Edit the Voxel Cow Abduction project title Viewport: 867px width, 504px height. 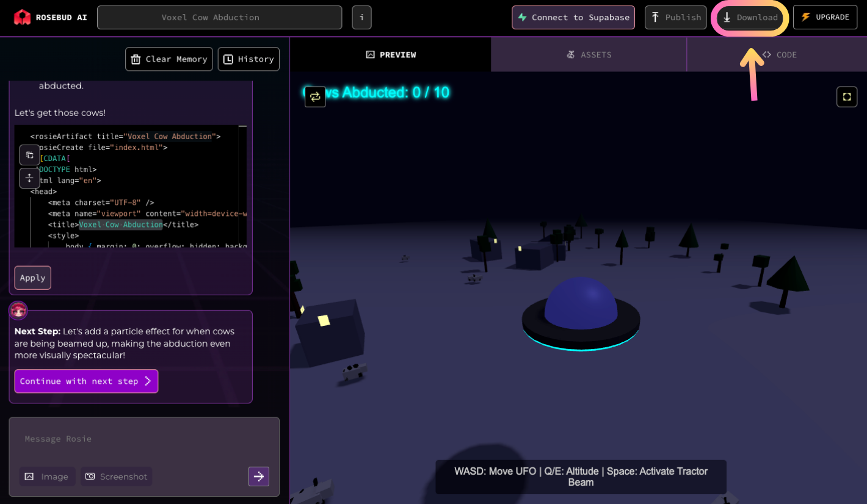219,18
